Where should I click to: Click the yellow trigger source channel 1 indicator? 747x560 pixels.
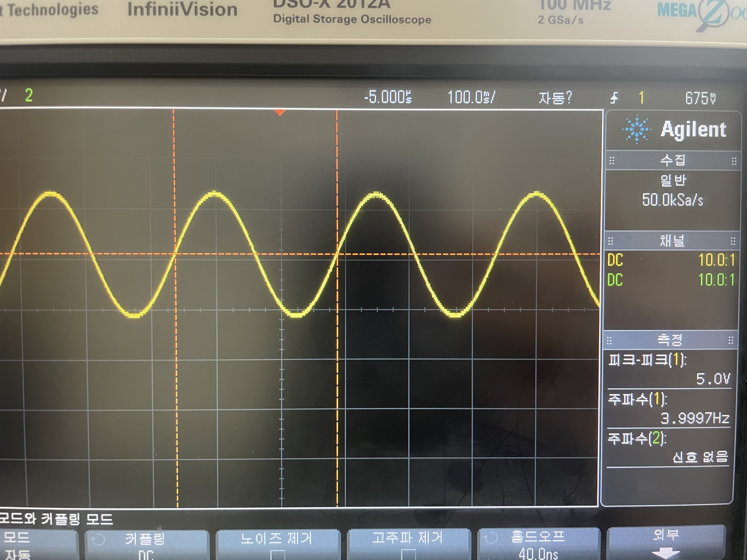tap(641, 98)
